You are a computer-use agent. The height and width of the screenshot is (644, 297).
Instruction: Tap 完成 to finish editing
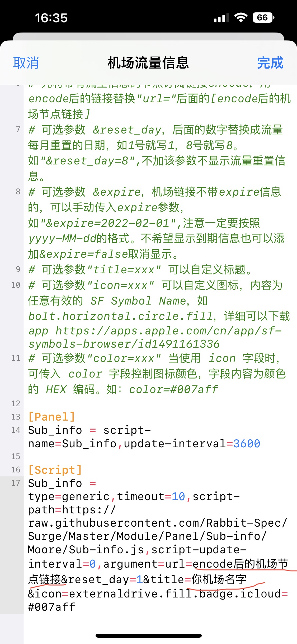point(270,63)
